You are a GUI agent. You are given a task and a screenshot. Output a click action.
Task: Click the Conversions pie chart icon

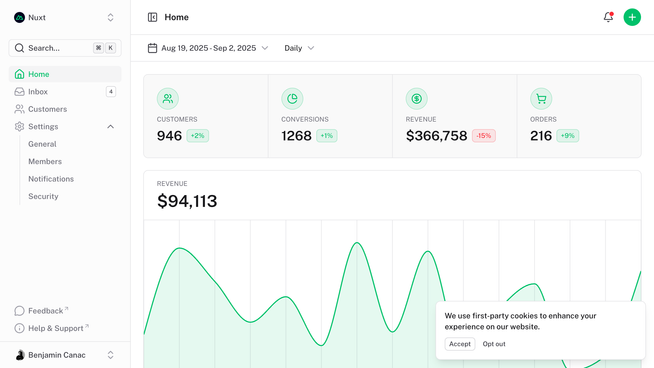click(292, 99)
